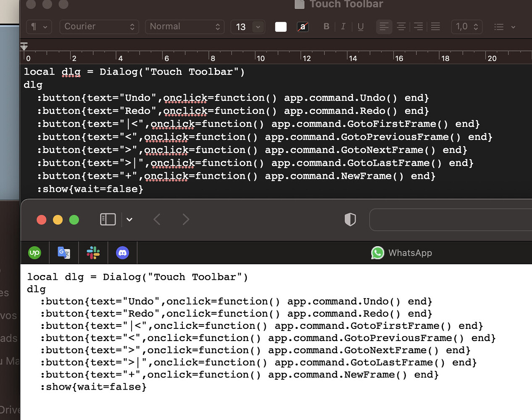Open the Google Translate bookmark
The image size is (532, 420).
[63, 253]
